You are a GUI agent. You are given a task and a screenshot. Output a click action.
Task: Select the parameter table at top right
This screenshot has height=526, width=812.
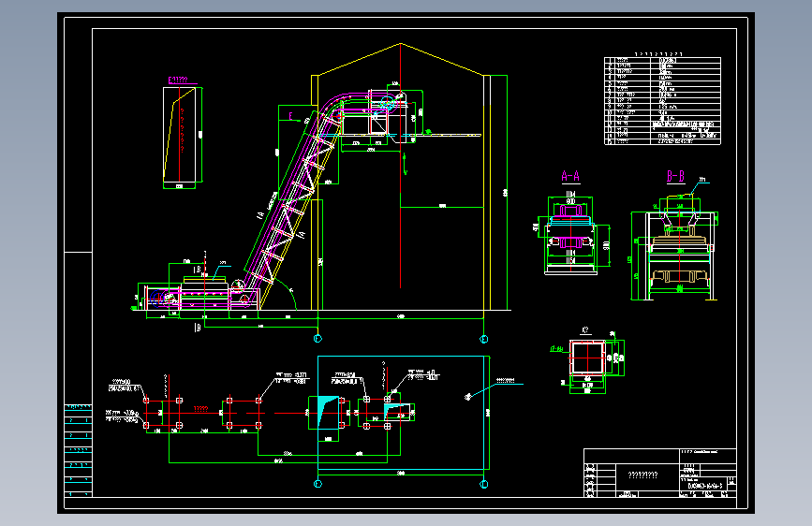[662, 100]
